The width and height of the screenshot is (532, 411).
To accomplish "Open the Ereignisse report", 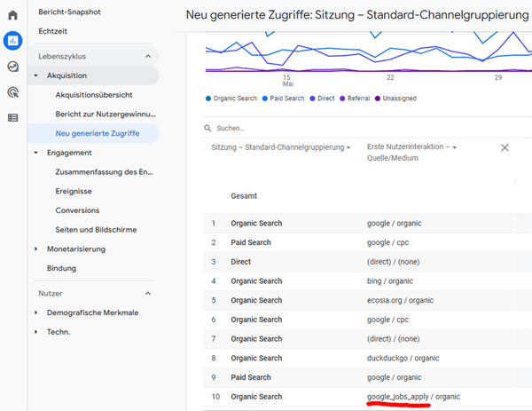I will coord(74,191).
